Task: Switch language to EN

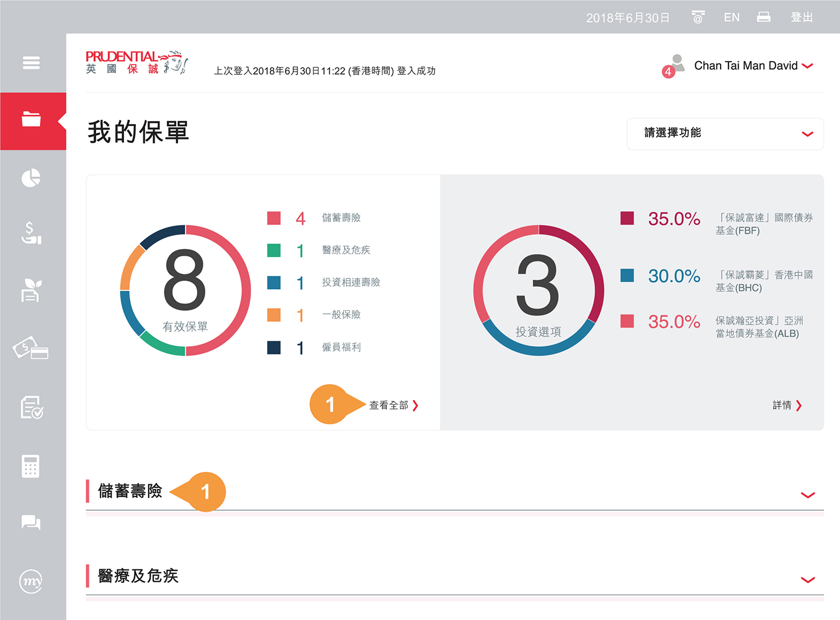Action: pos(731,18)
